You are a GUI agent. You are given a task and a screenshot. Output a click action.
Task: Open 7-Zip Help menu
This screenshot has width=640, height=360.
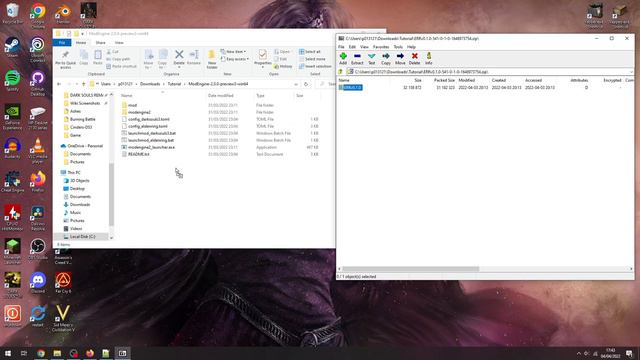click(x=411, y=47)
